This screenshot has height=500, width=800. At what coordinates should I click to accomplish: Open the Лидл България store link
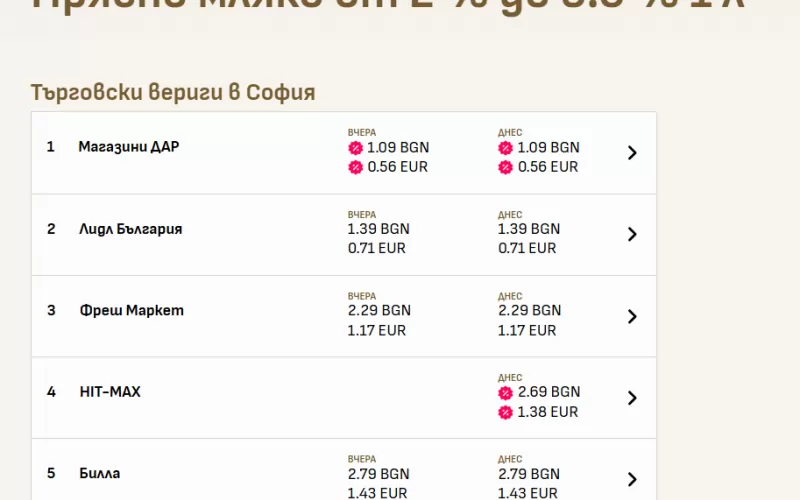[x=130, y=229]
